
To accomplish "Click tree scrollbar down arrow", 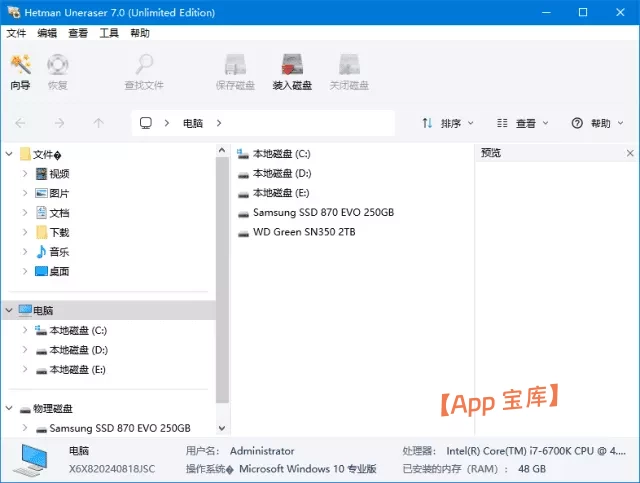I will click(x=222, y=428).
